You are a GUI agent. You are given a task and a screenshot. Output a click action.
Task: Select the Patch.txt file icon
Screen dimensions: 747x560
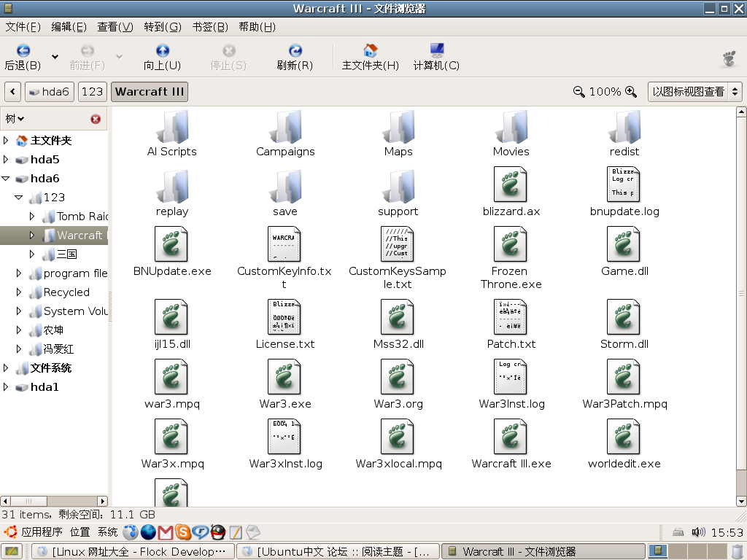point(510,316)
